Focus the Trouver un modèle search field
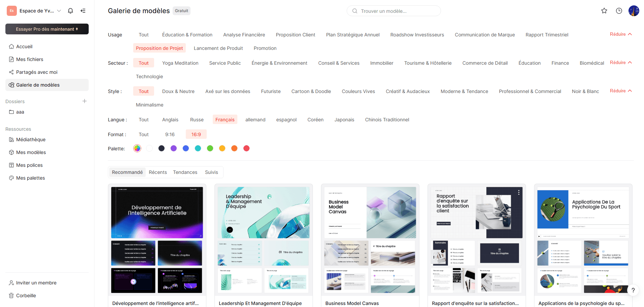Screen dimensions: 644x307 (394, 11)
